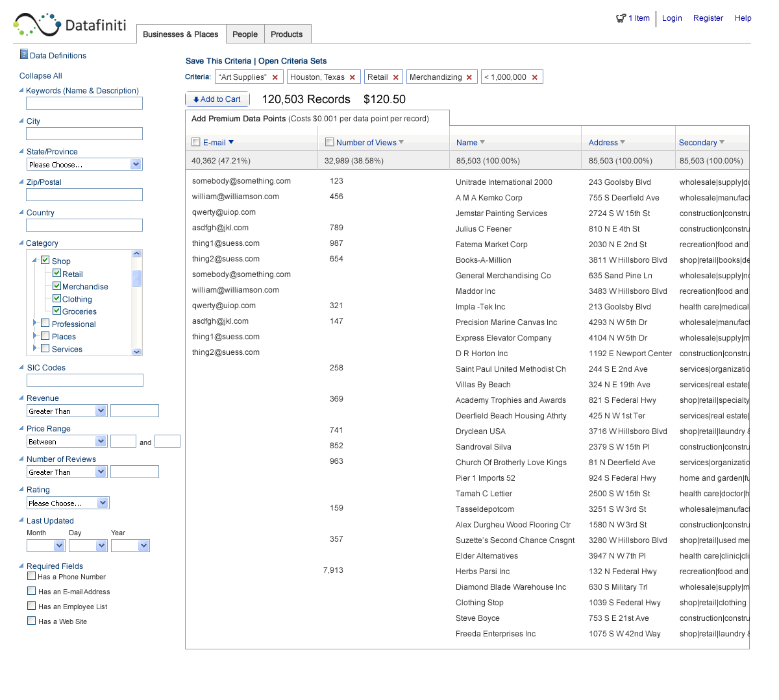Click the Data Definitions help icon

click(24, 54)
